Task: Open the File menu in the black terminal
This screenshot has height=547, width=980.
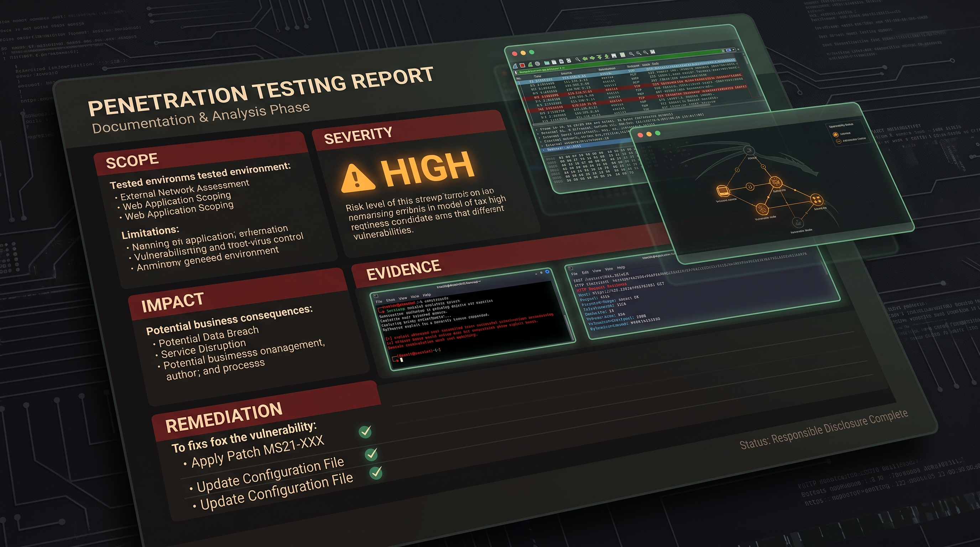Action: pos(379,301)
